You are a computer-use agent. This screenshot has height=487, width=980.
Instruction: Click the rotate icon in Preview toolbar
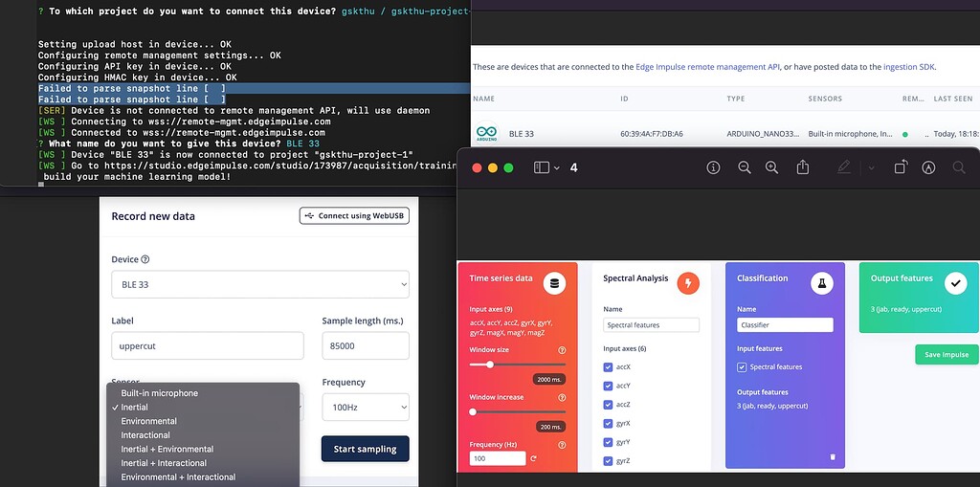(x=902, y=166)
